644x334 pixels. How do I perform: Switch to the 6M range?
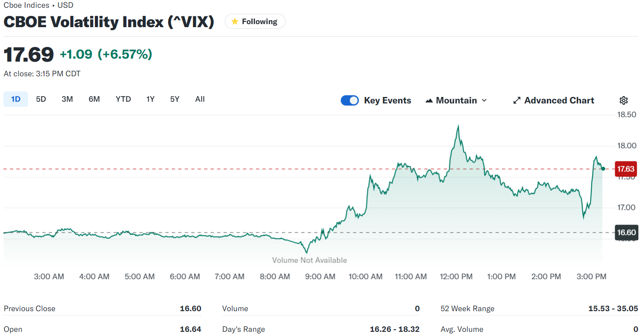(x=94, y=99)
